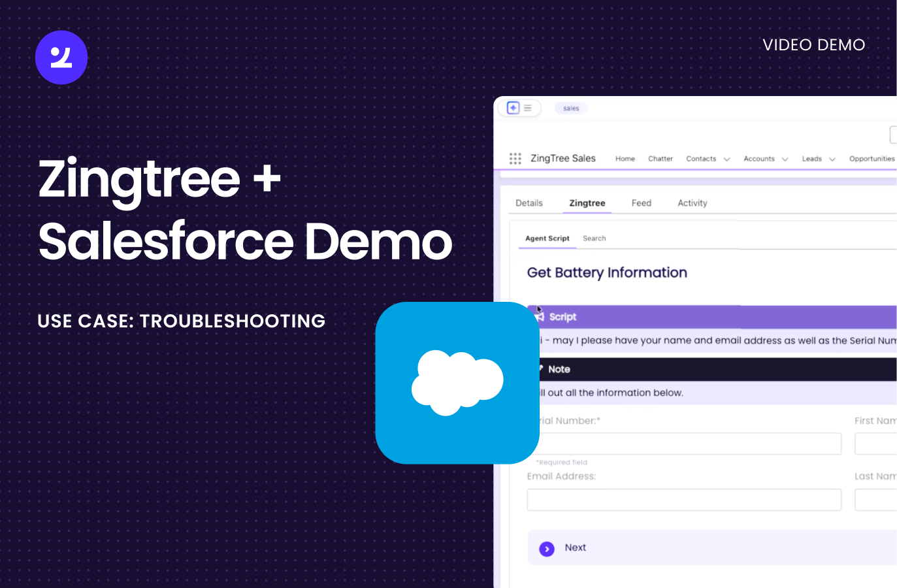Open the app launcher dots grid
The height and width of the screenshot is (588, 897).
[x=515, y=159]
